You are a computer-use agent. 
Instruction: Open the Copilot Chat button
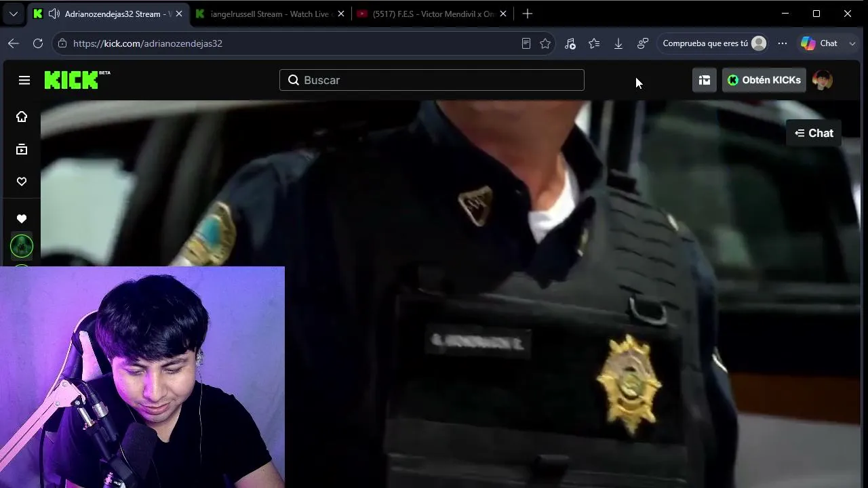click(x=819, y=43)
